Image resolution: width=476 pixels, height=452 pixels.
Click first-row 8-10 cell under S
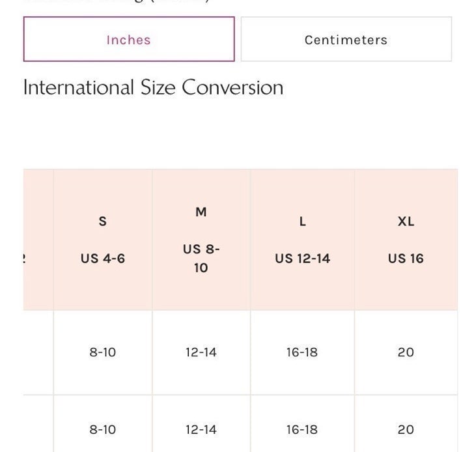(103, 352)
